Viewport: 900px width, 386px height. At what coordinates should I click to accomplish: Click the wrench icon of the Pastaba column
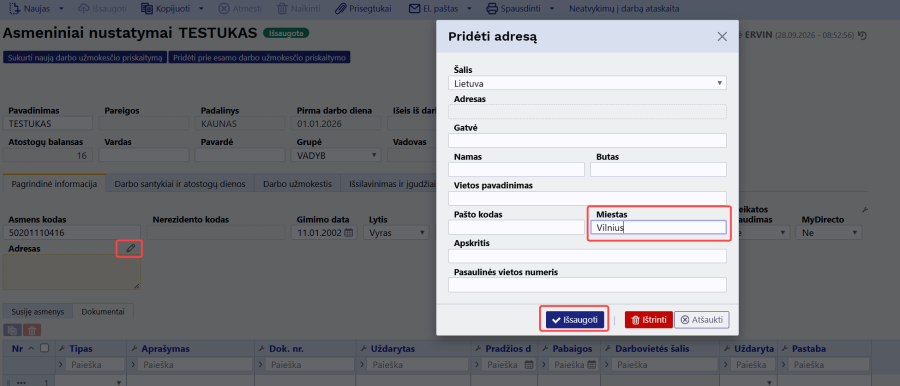(785, 349)
